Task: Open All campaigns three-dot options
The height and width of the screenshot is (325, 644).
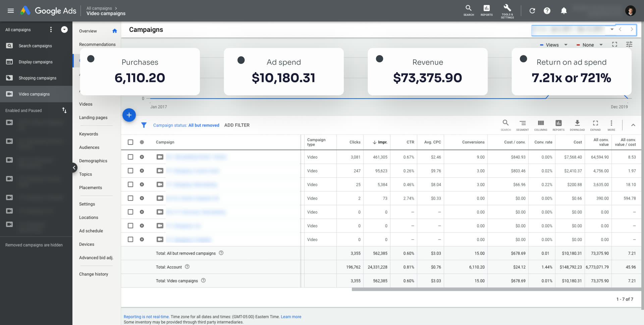Action: (x=51, y=29)
